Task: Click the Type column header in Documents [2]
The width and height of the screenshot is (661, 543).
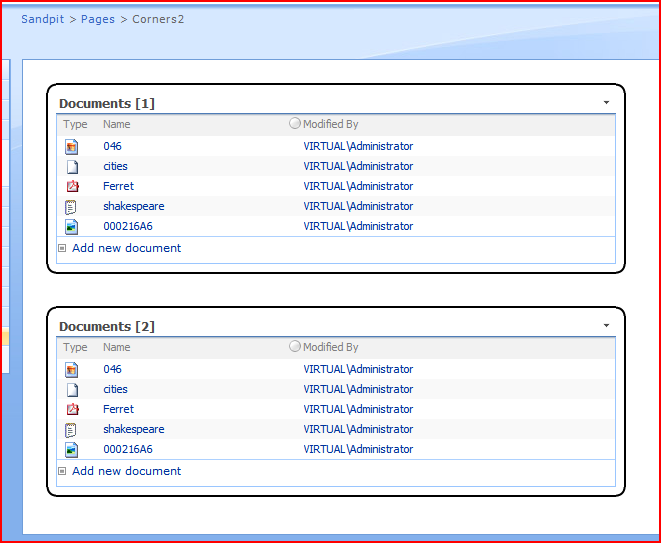Action: [75, 348]
